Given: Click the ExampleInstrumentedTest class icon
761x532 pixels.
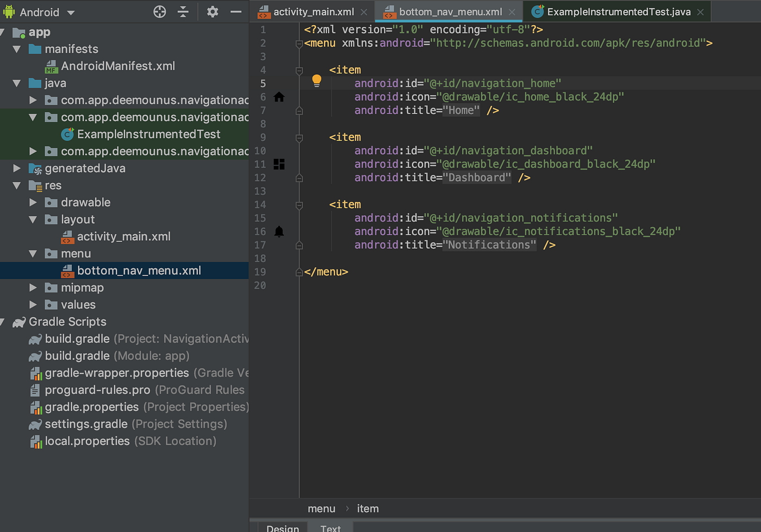Looking at the screenshot, I should tap(67, 134).
